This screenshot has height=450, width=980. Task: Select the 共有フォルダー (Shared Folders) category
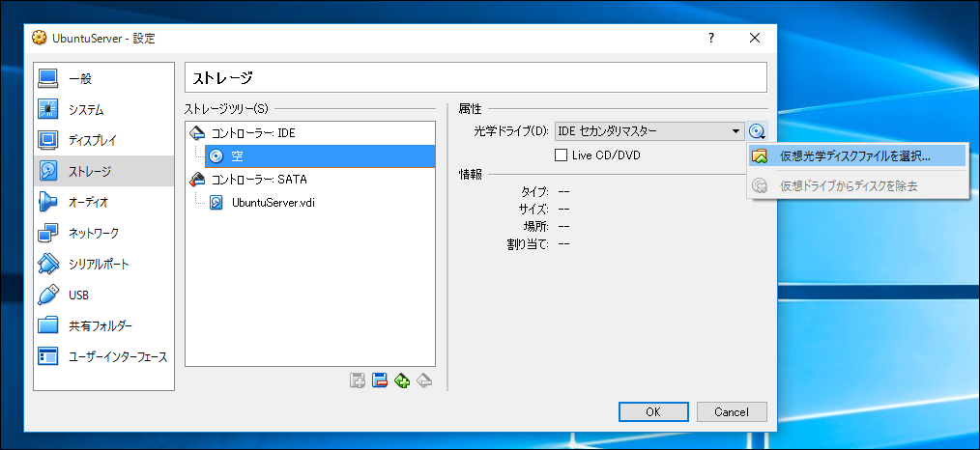100,325
